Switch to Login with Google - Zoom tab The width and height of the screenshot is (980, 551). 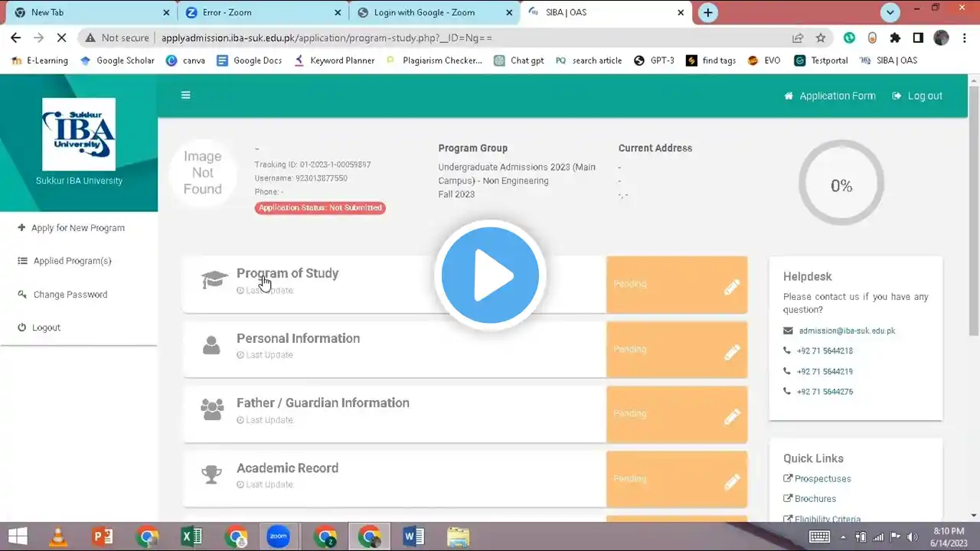435,12
